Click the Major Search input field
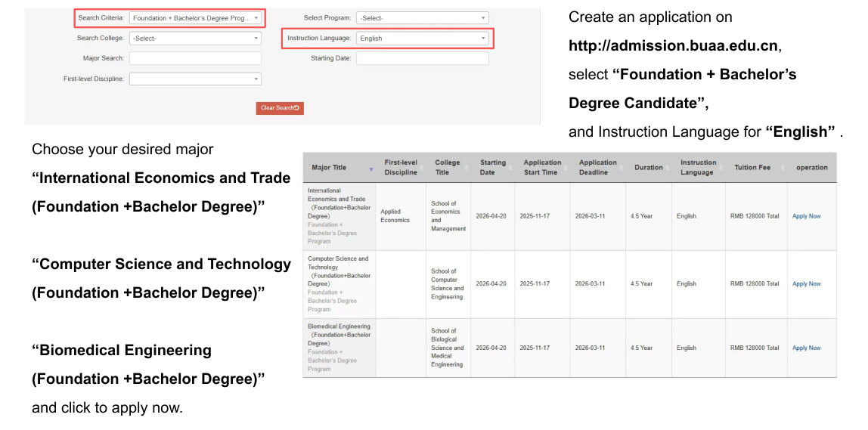 pos(195,58)
